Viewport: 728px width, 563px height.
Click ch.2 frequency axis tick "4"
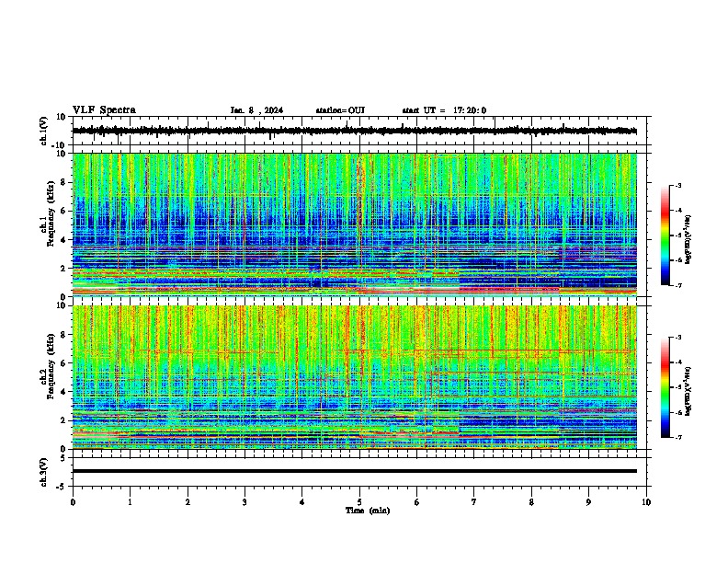(63, 392)
